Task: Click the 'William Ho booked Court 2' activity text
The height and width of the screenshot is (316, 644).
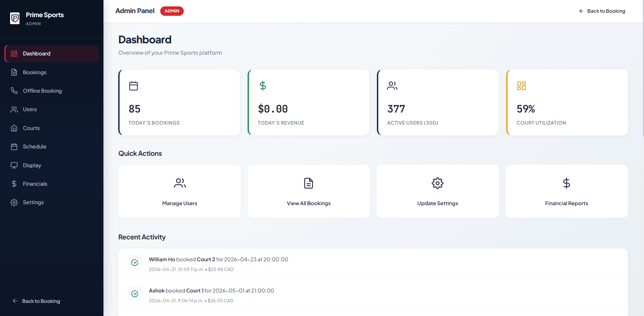Action: [219, 260]
